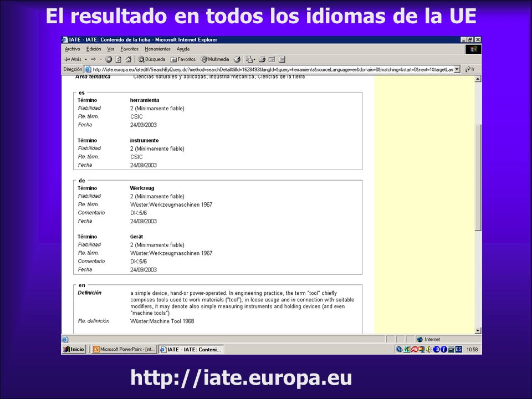Screen dimensions: 532x399
Task: Print the page with the printer icon
Action: (262, 59)
